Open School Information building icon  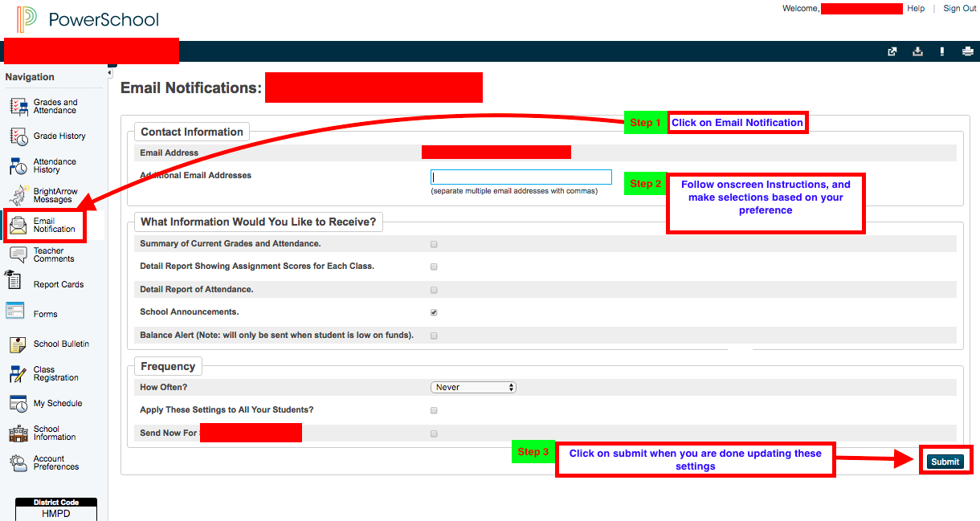pos(18,433)
